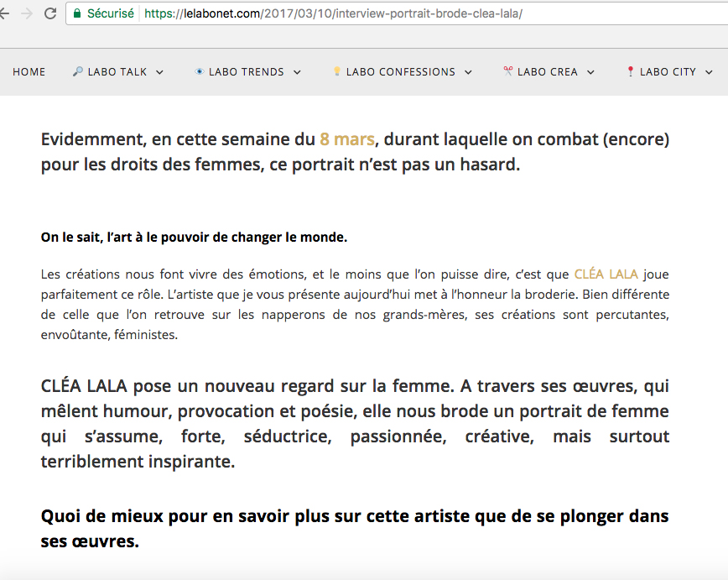The height and width of the screenshot is (580, 728).
Task: Open the LABO TRENDS menu
Action: pos(246,72)
